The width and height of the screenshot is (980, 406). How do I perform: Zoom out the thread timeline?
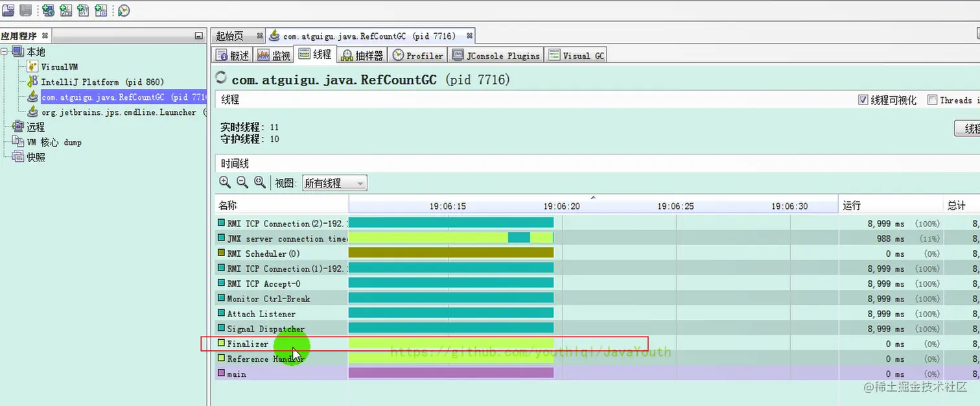242,182
